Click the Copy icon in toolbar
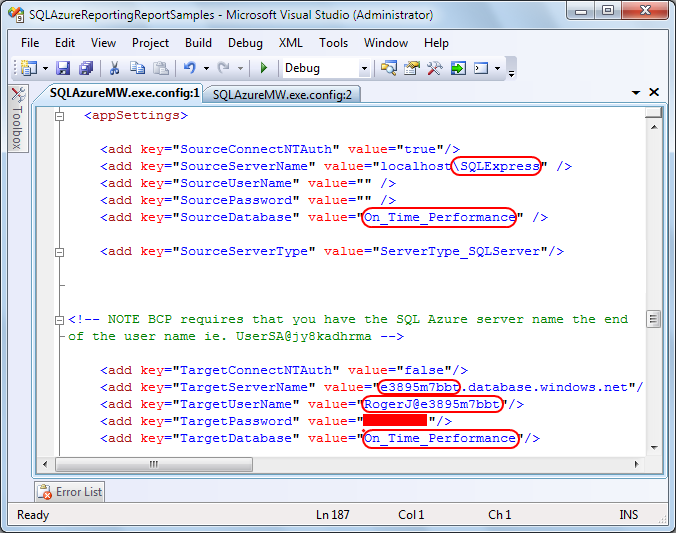The width and height of the screenshot is (676, 533). click(x=138, y=68)
